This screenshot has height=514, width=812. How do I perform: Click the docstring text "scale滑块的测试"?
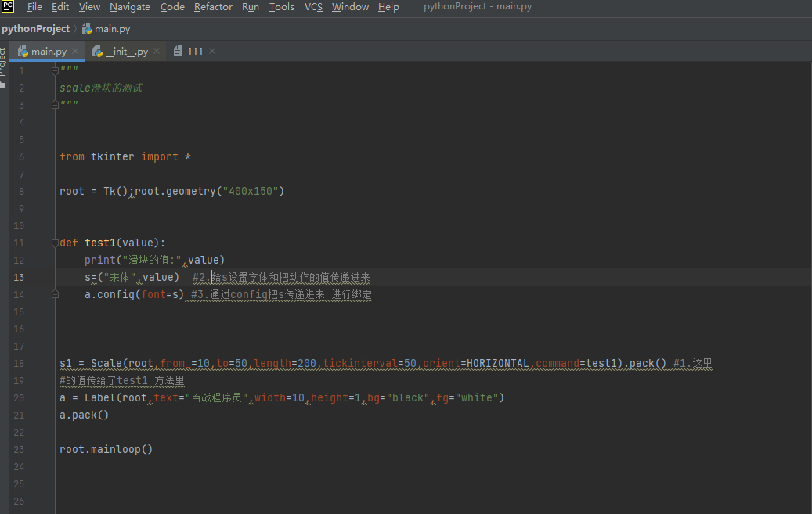coord(100,88)
